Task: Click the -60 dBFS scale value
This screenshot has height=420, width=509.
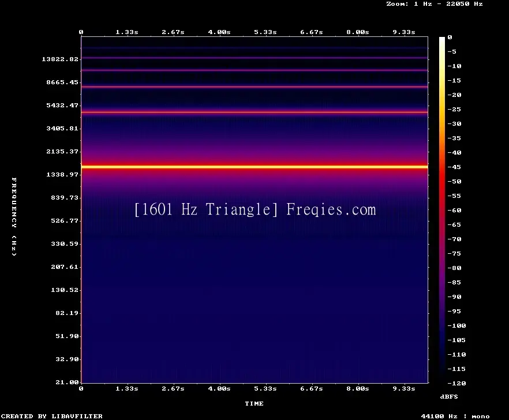Action: [x=454, y=211]
